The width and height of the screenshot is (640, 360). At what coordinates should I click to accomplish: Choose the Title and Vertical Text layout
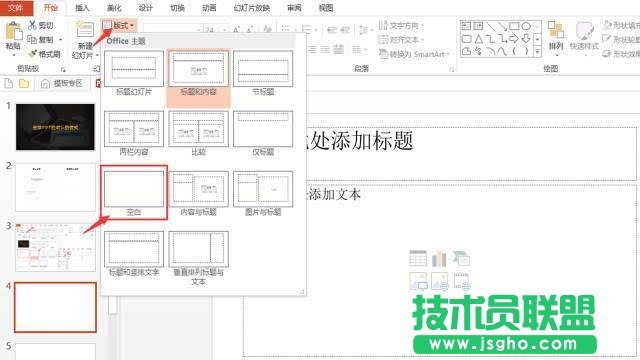[134, 254]
